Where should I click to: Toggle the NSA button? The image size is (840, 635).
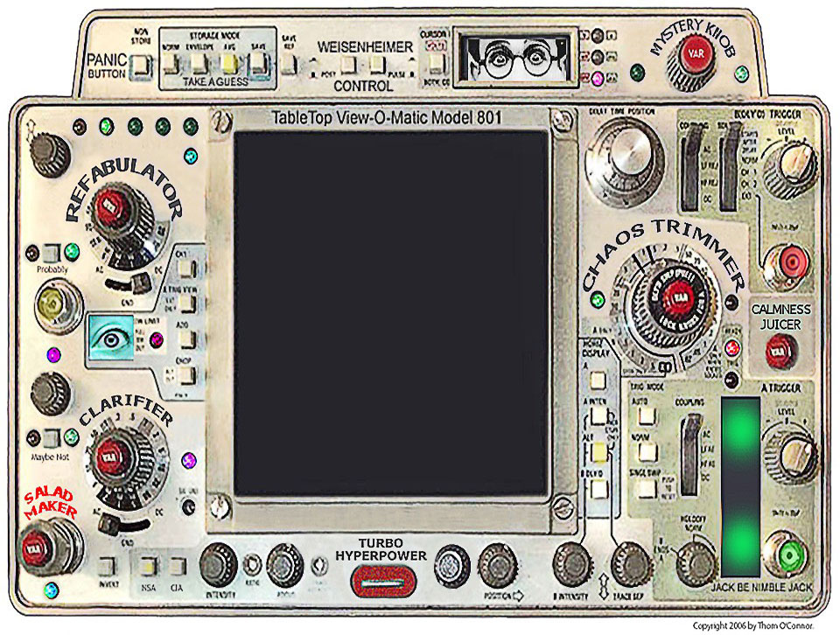149,564
